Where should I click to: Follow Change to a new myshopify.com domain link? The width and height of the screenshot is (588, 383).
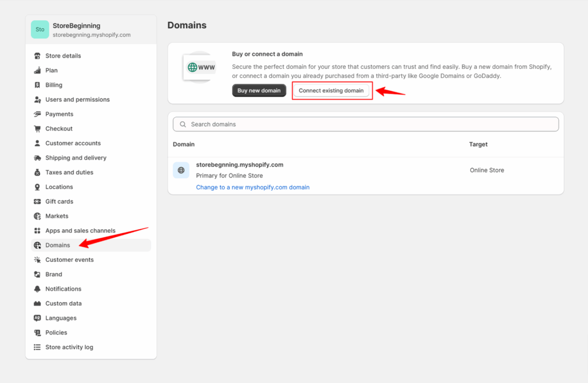point(253,187)
